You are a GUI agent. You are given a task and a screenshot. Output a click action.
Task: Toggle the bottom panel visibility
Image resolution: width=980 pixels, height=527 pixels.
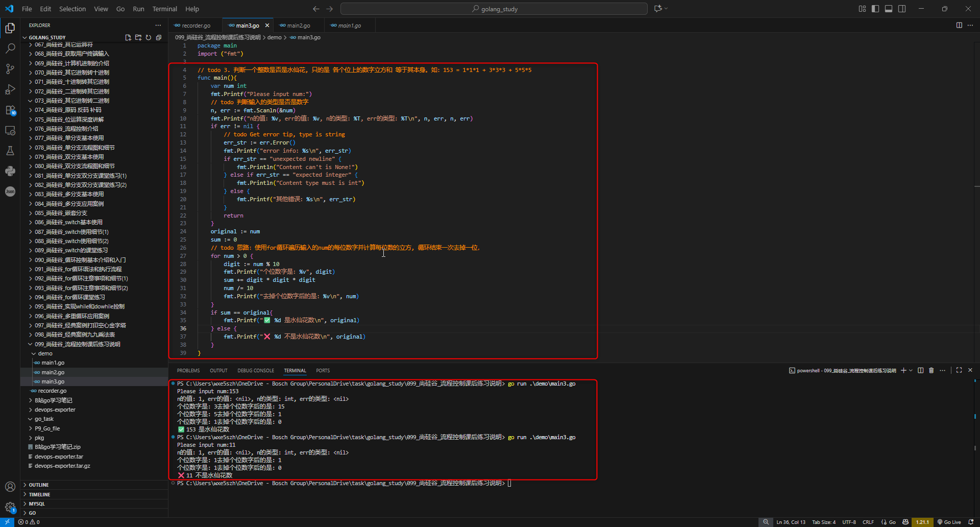point(889,9)
